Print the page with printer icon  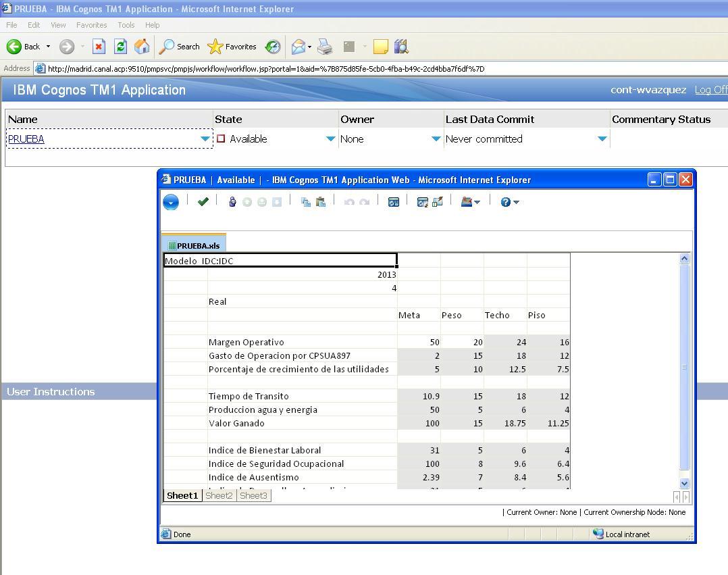(325, 47)
